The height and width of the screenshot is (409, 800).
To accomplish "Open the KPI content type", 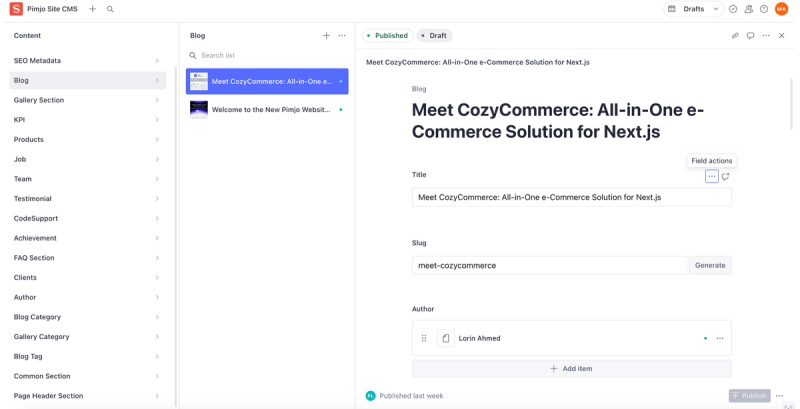I will (88, 120).
